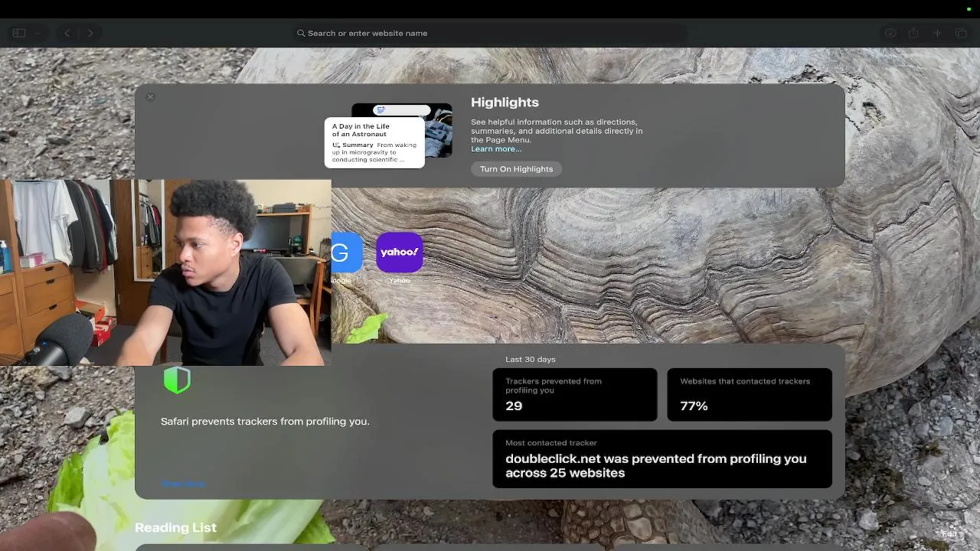The image size is (980, 551).
Task: Click the Show More link in Privacy Report
Action: pyautogui.click(x=183, y=484)
